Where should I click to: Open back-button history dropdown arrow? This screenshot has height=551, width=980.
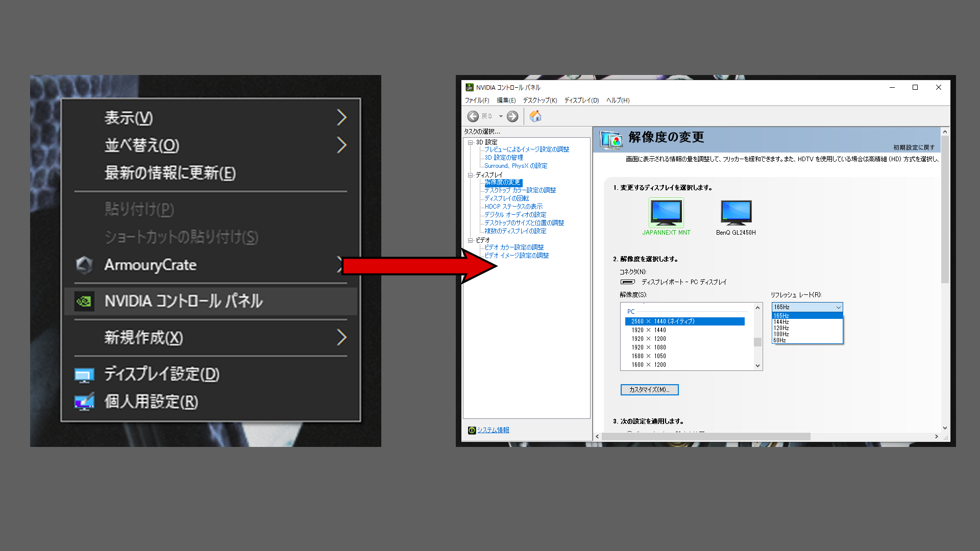pyautogui.click(x=501, y=116)
